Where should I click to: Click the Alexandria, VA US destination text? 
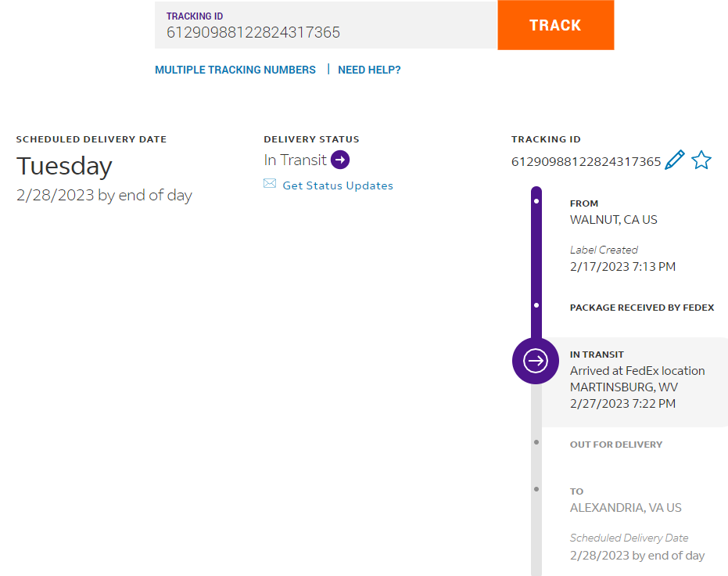626,508
